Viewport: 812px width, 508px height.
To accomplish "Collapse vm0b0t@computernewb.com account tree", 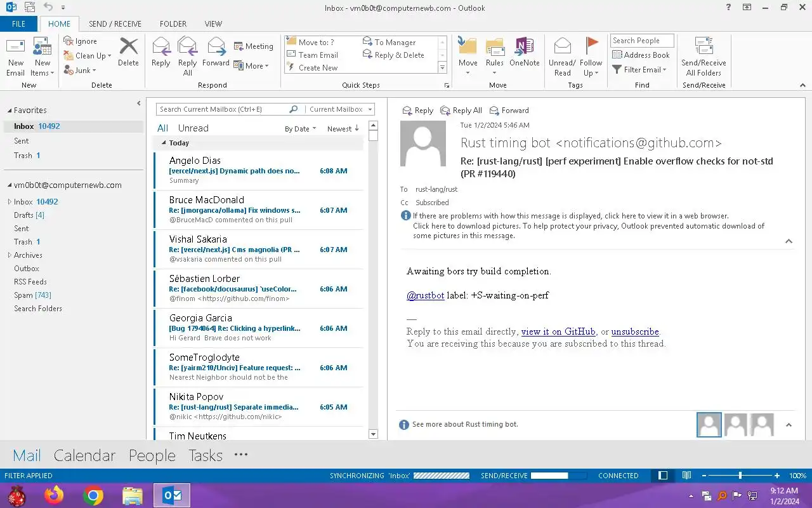I will tap(10, 185).
